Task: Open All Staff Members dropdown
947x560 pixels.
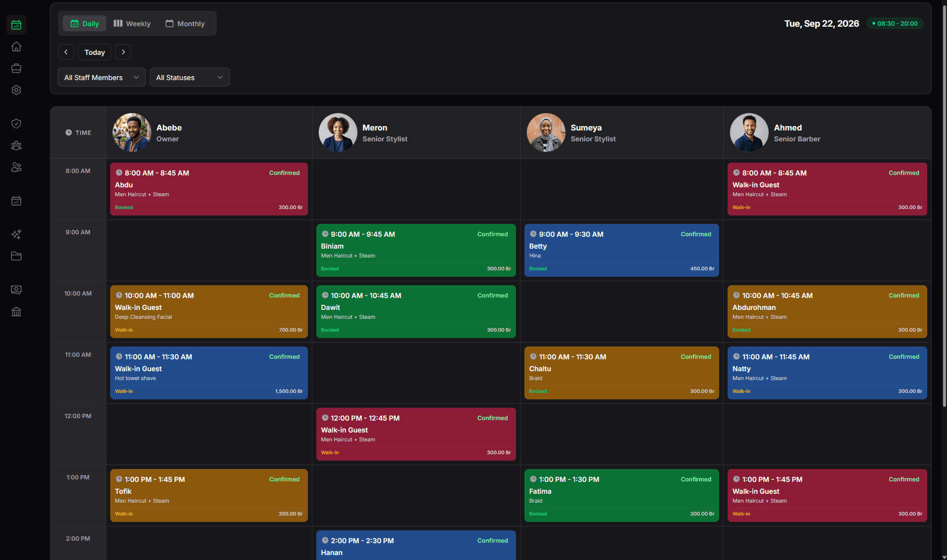Action: [102, 77]
